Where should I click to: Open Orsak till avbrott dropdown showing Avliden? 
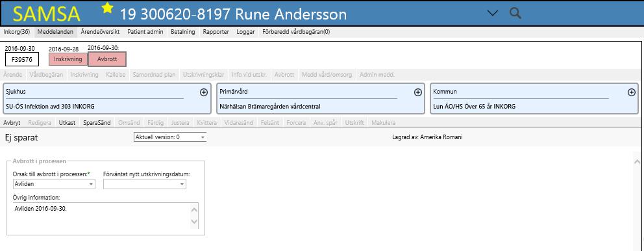(x=54, y=184)
